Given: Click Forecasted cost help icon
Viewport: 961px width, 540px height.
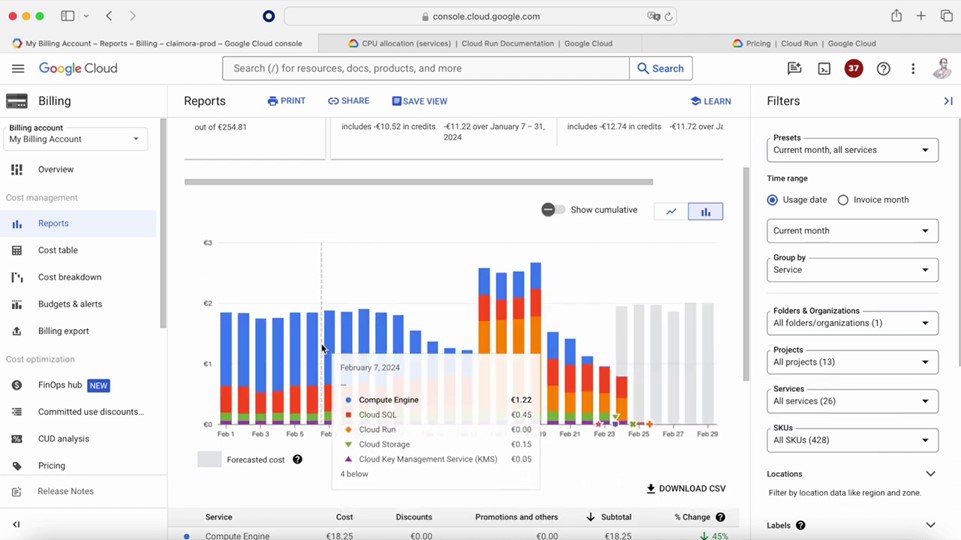Looking at the screenshot, I should coord(297,459).
